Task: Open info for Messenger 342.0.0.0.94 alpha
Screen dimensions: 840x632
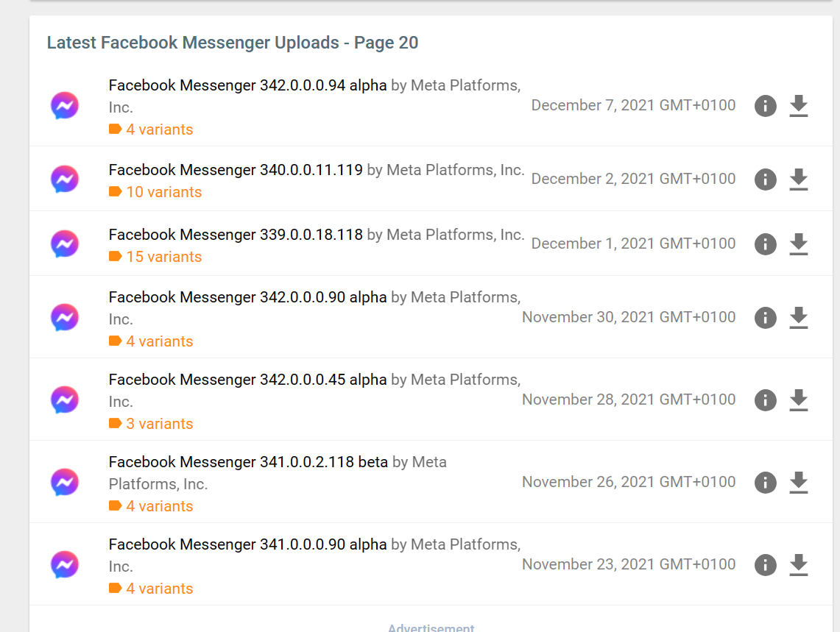Action: [765, 105]
